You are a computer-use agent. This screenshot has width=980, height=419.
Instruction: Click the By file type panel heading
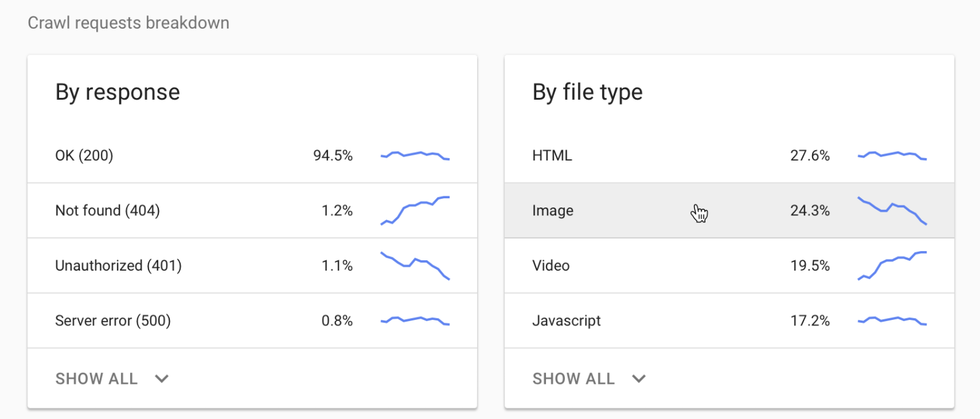(x=587, y=92)
